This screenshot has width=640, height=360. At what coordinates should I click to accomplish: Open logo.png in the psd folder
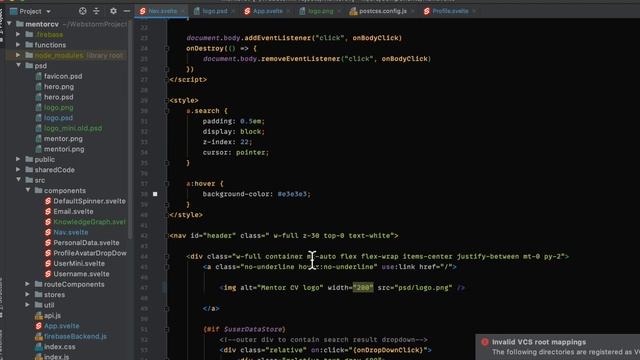click(59, 107)
